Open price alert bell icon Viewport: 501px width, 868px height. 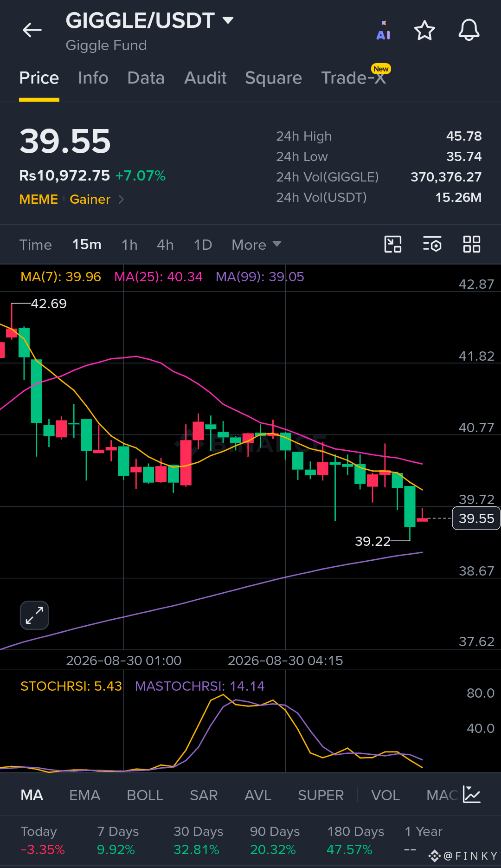tap(469, 31)
